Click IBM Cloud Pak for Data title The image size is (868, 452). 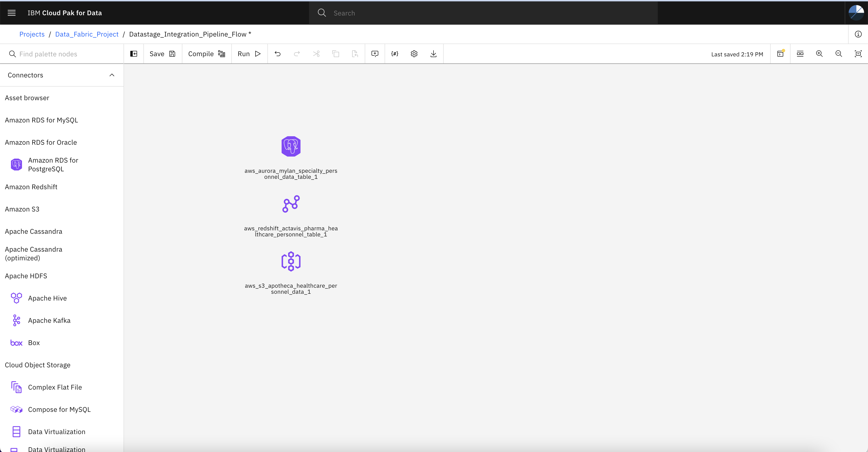click(x=65, y=13)
